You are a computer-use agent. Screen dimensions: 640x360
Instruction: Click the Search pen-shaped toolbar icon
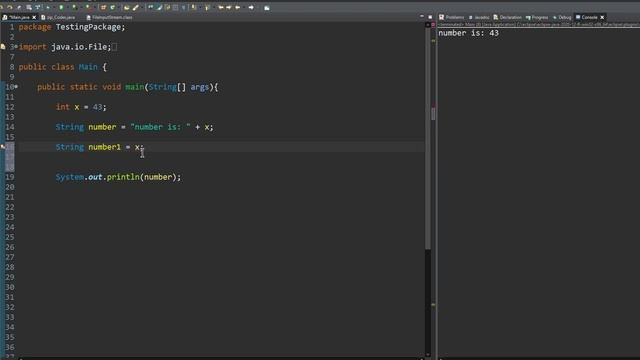(x=136, y=7)
